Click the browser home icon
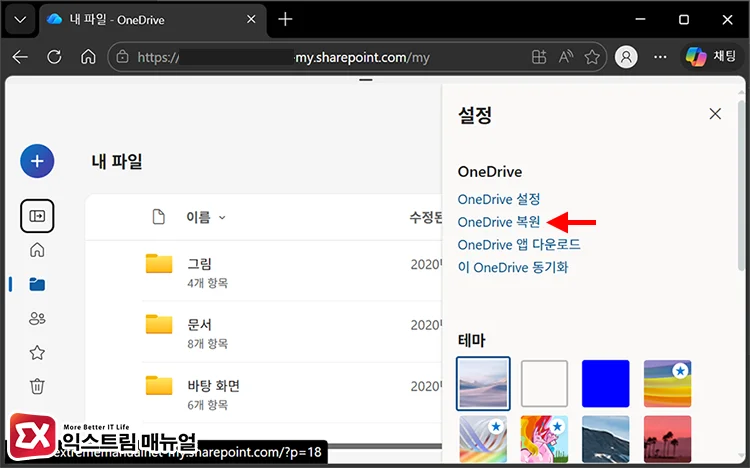This screenshot has height=468, width=750. point(88,57)
